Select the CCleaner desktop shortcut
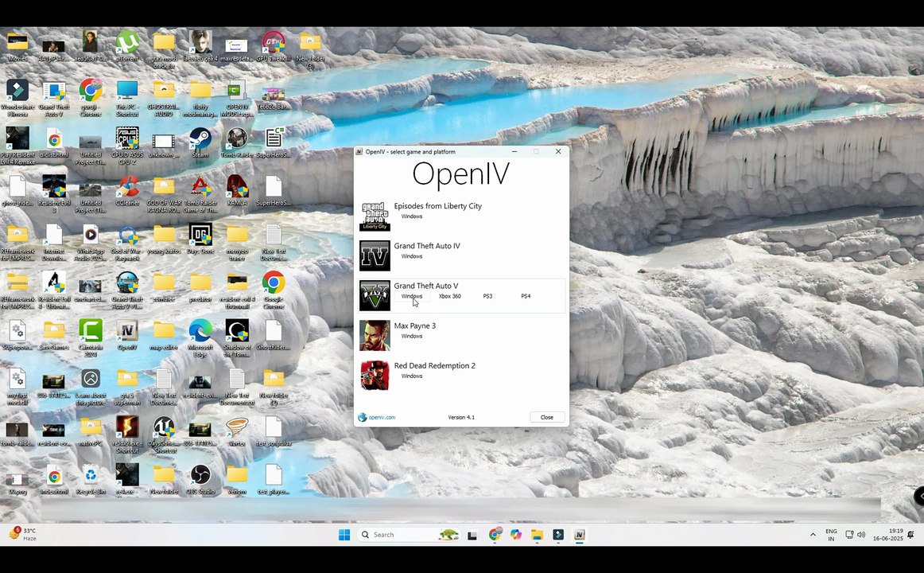This screenshot has height=573, width=924. (127, 191)
